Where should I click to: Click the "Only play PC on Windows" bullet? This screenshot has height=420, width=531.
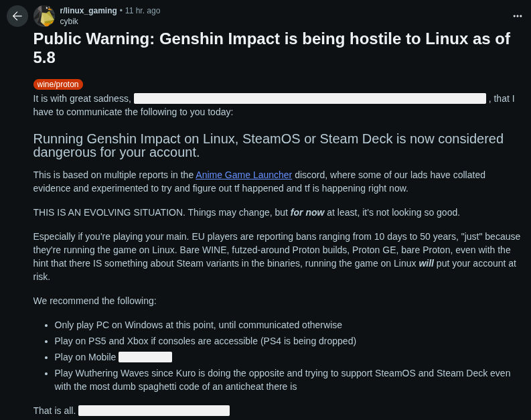(x=198, y=325)
